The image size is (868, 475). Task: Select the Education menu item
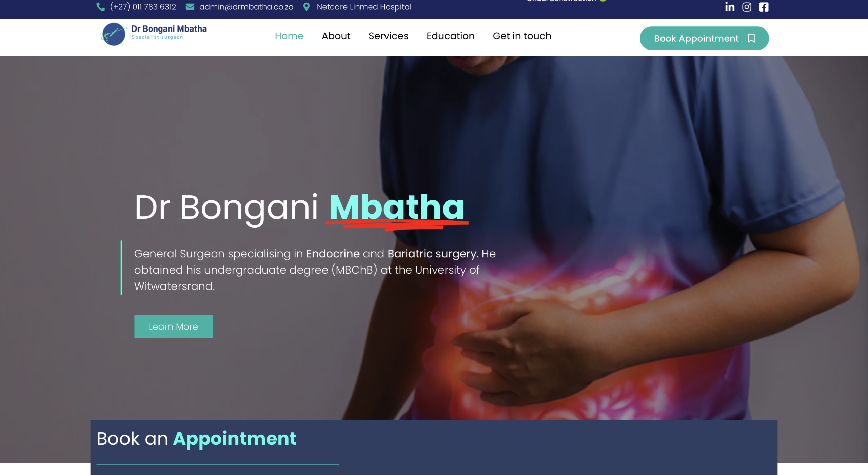click(450, 36)
